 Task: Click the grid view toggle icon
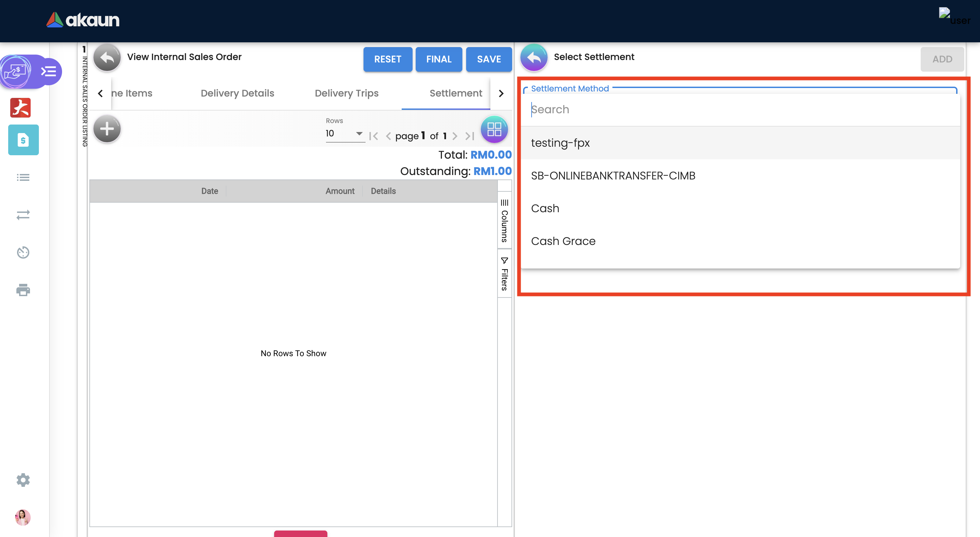click(494, 129)
